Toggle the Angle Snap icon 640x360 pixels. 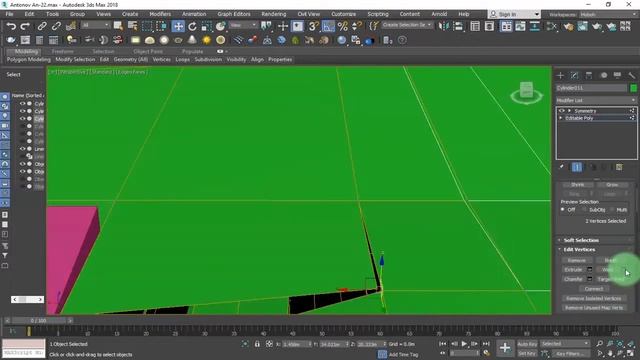328,27
